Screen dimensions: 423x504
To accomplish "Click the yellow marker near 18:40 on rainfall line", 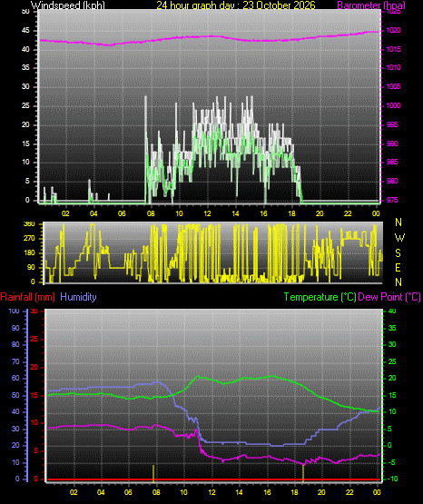I will (303, 473).
